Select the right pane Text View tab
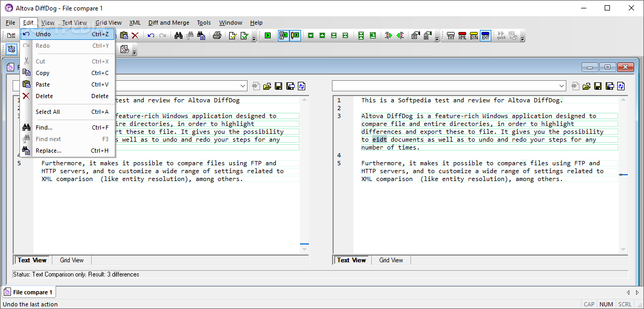Viewport: 644px width, 309px height. point(351,260)
